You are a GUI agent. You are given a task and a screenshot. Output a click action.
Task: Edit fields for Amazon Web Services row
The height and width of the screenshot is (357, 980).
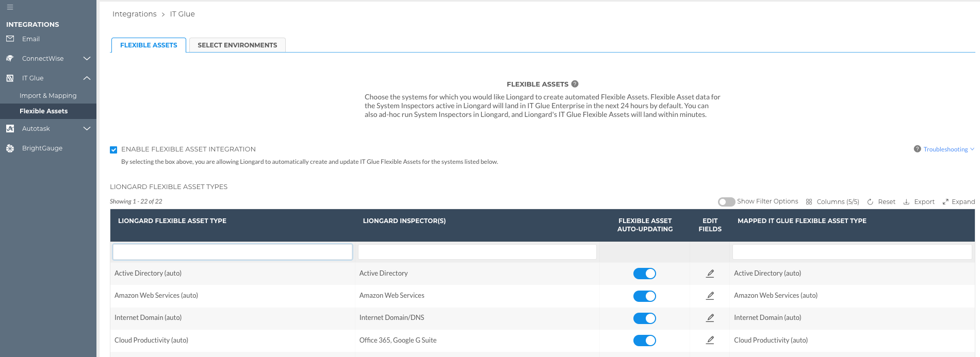[710, 295]
